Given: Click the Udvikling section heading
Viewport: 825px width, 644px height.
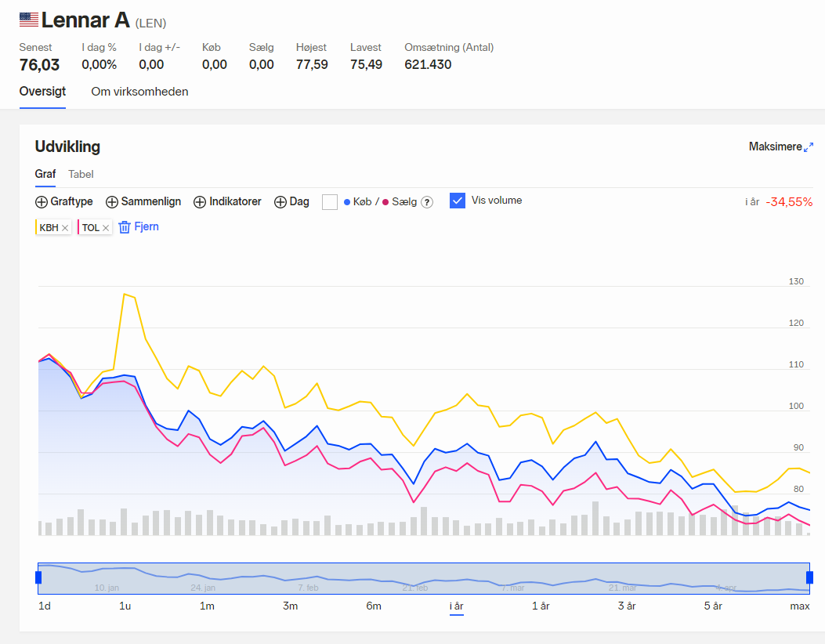Looking at the screenshot, I should coord(67,147).
